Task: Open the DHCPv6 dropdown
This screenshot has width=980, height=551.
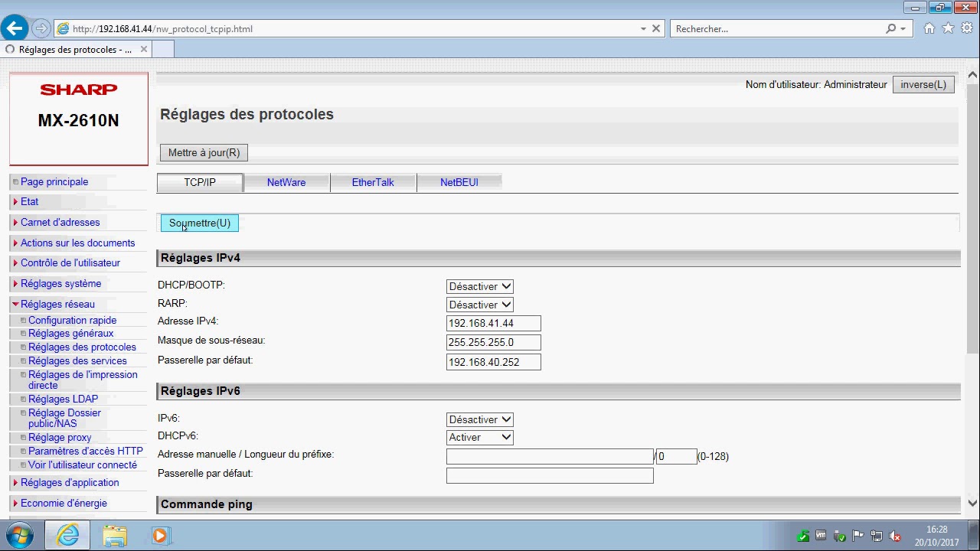Action: pos(480,437)
